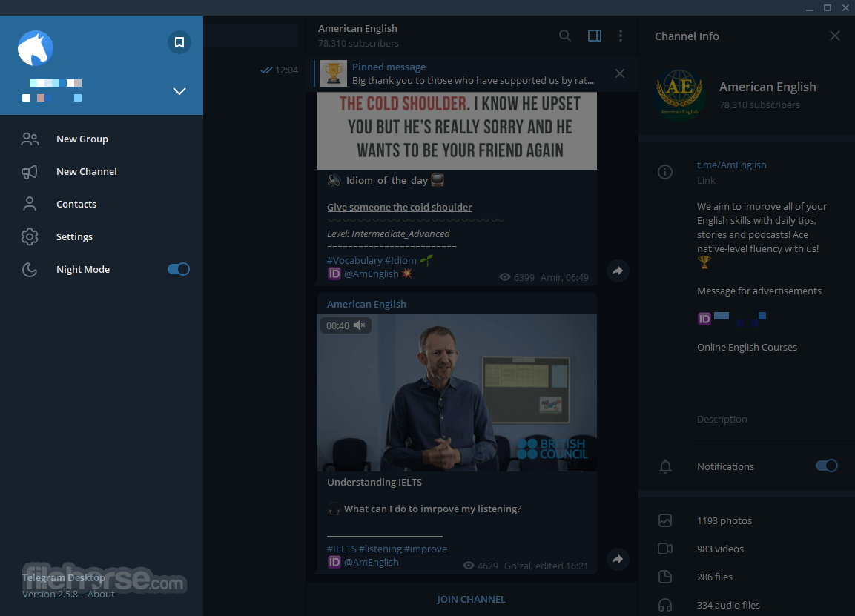Click the American English chat header title
Viewport: 855px width, 616px height.
(357, 28)
